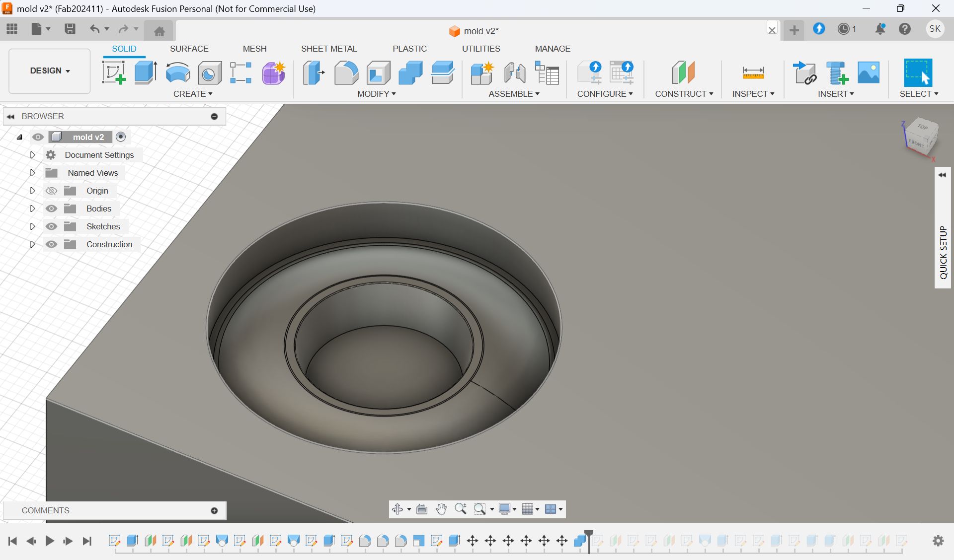Viewport: 954px width, 560px height.
Task: Select the New Component tool
Action: pyautogui.click(x=482, y=73)
